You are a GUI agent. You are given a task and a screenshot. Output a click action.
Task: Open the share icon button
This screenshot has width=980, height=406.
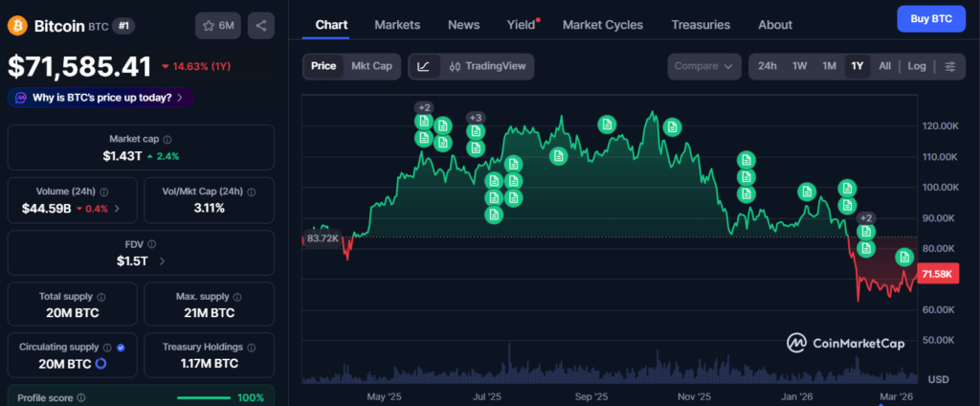coord(261,26)
